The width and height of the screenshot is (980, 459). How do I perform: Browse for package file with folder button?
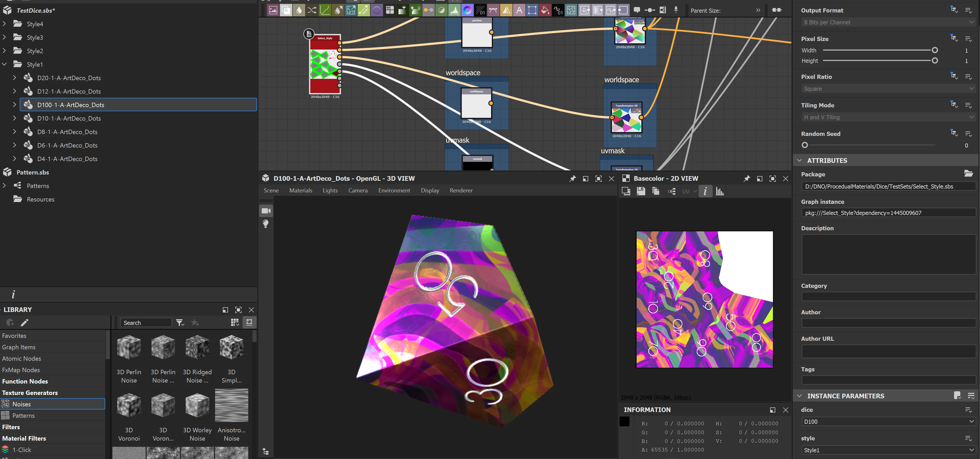point(968,174)
